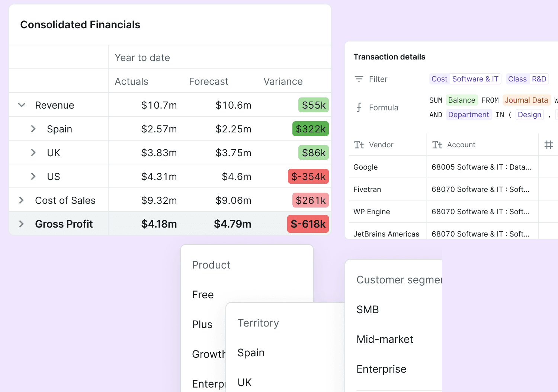
Task: Click the Journal Data formula token
Action: pos(526,100)
